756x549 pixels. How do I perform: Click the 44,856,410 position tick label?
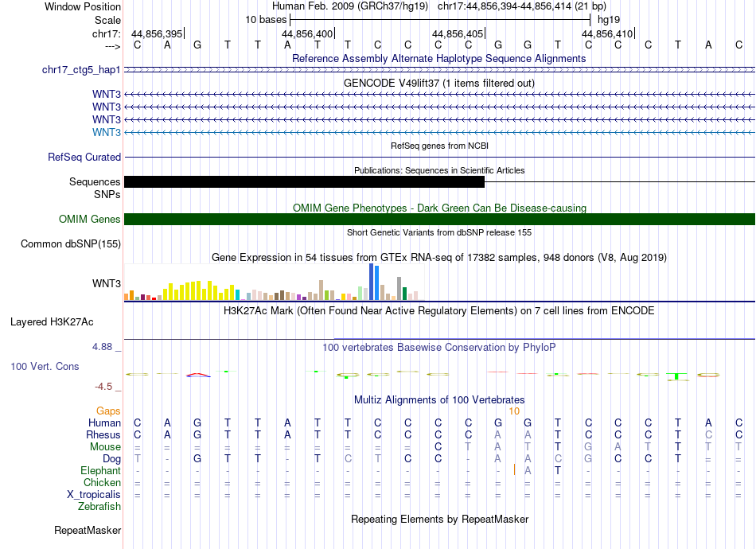(x=607, y=33)
